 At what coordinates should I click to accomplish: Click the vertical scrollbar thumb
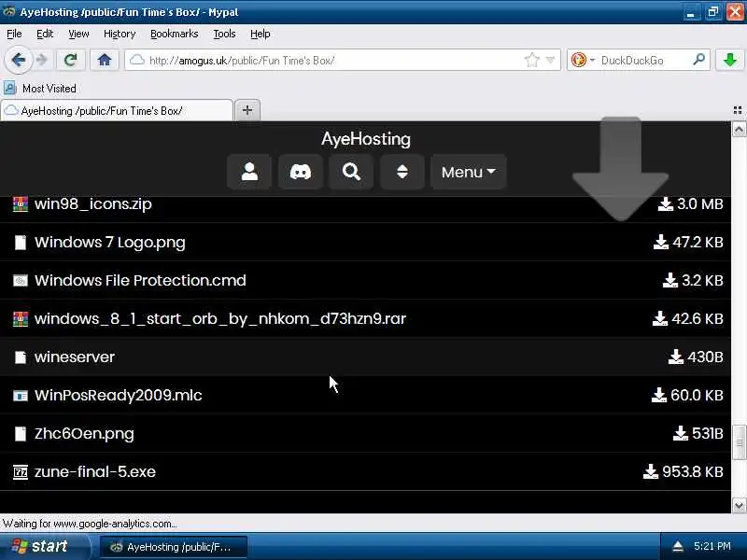(x=739, y=442)
